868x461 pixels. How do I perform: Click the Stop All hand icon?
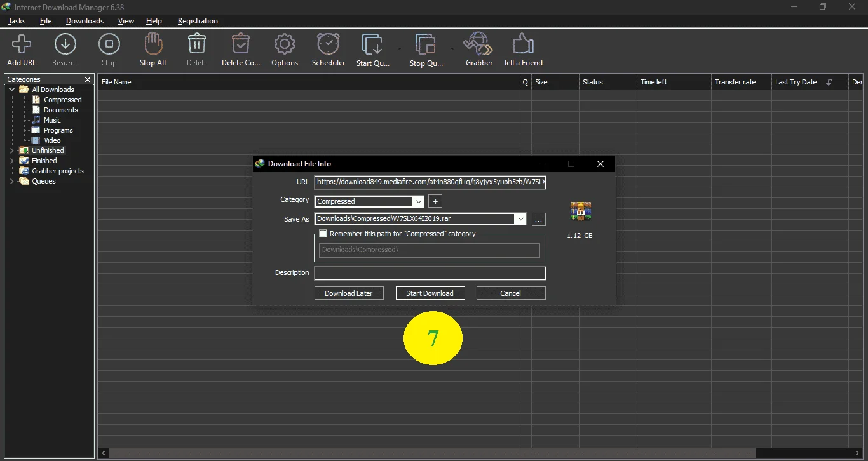(153, 44)
